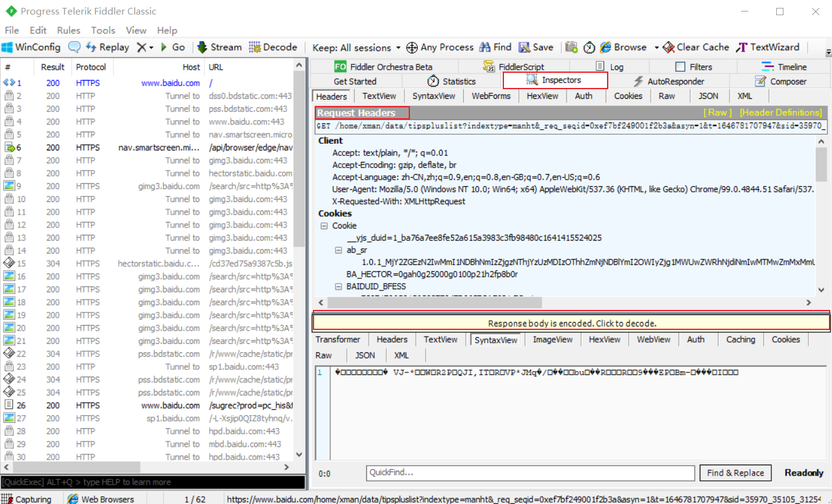Switch to response WebView tab
This screenshot has height=504, width=832.
click(654, 340)
